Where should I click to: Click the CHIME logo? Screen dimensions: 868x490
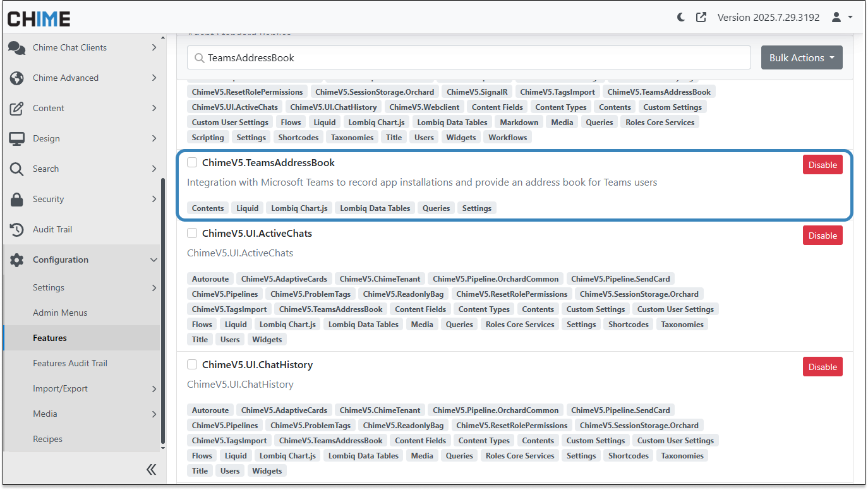39,18
